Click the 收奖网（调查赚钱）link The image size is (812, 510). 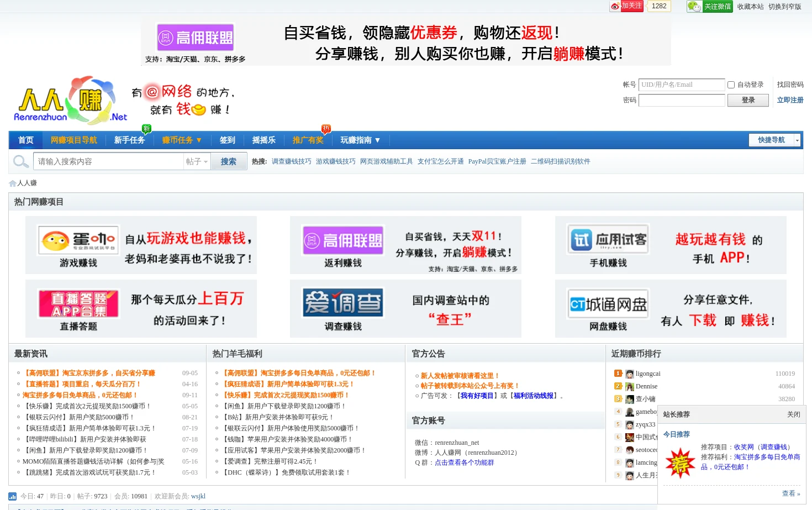tap(764, 447)
